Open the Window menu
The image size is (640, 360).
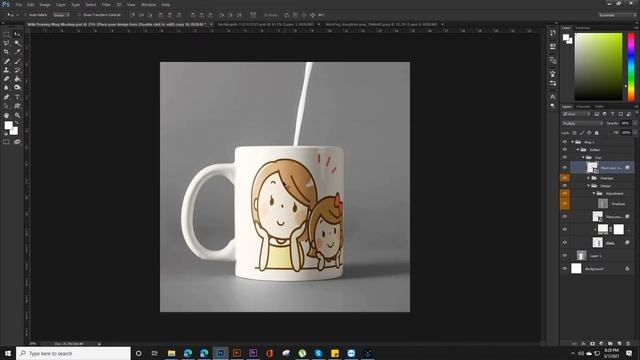pyautogui.click(x=148, y=4)
